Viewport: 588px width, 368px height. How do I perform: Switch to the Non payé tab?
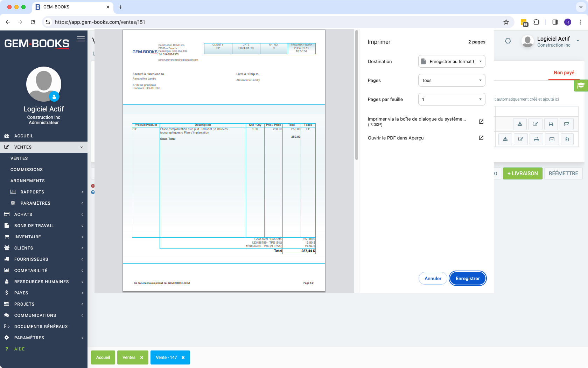pyautogui.click(x=563, y=73)
